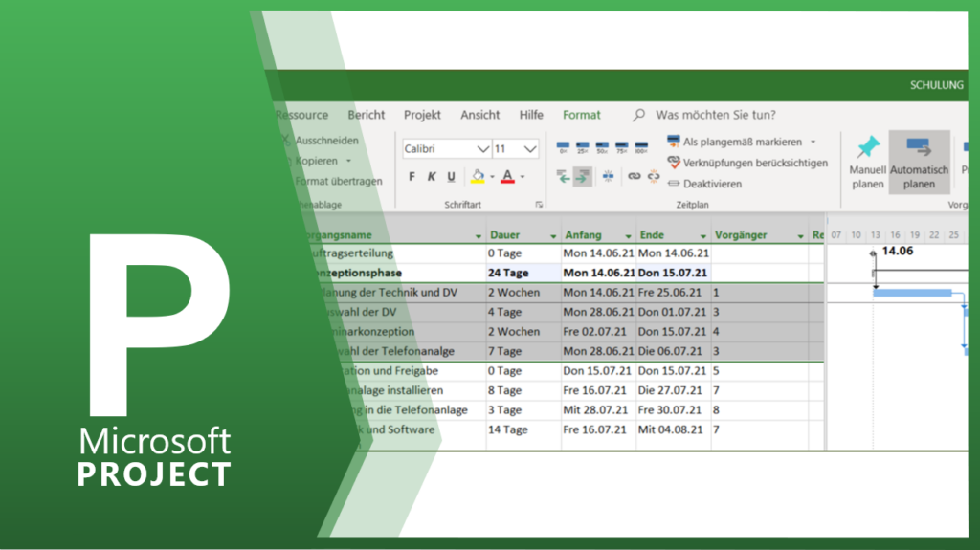Image resolution: width=980 pixels, height=550 pixels.
Task: Click the 0% complete progress icon
Action: (563, 148)
